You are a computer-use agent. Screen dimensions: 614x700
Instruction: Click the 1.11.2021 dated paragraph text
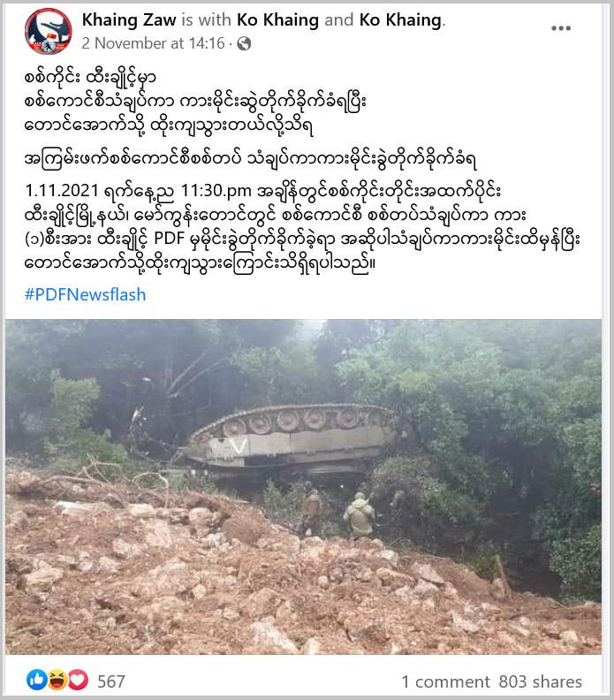coord(302,227)
